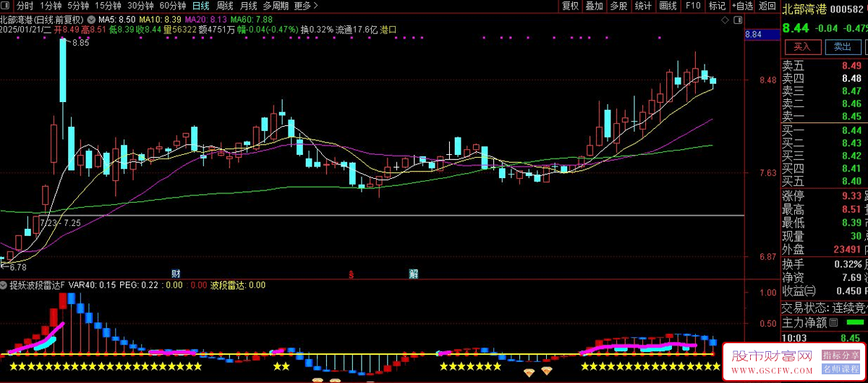Click the 指标分享 link in the banner
This screenshot has height=383, width=868.
coord(839,355)
